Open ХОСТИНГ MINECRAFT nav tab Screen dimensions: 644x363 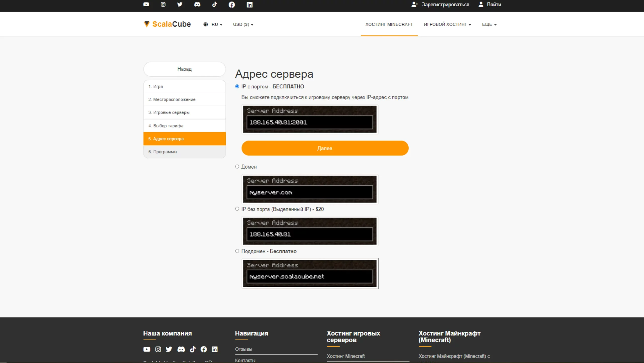coord(389,24)
